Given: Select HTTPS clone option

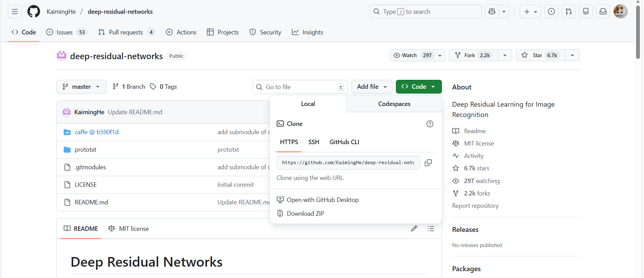Looking at the screenshot, I should point(289,142).
